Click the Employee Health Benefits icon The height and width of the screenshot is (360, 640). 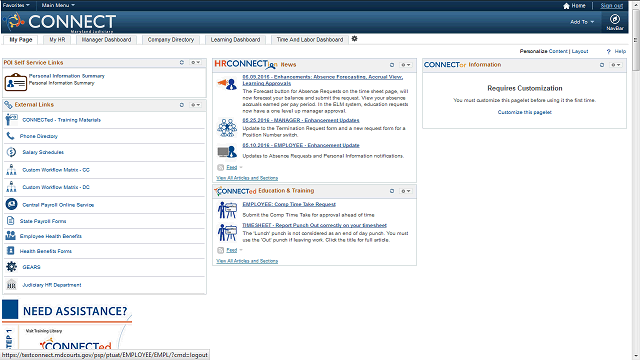10,236
